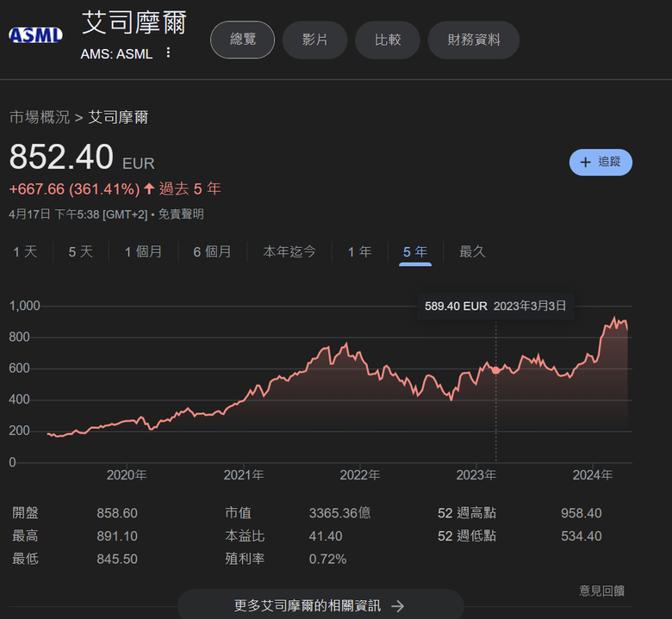
Task: Click the AMS: ASML ticker text
Action: click(116, 54)
